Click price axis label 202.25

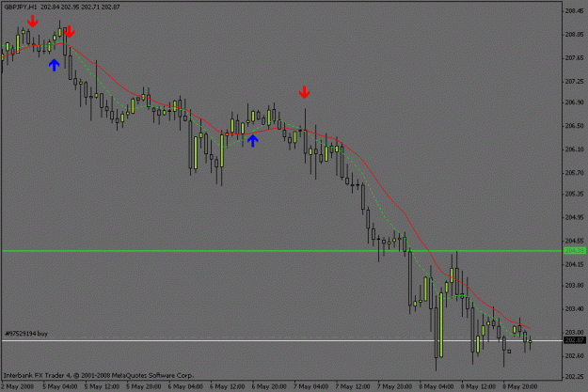pos(575,377)
